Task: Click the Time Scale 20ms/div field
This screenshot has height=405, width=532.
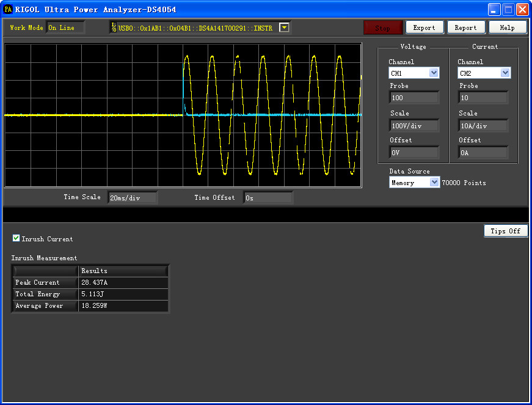Action: [133, 198]
